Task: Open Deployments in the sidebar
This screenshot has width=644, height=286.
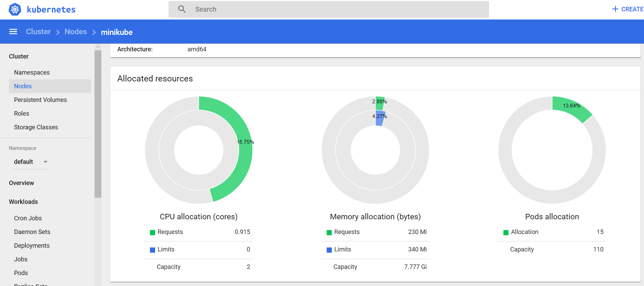Action: 32,246
